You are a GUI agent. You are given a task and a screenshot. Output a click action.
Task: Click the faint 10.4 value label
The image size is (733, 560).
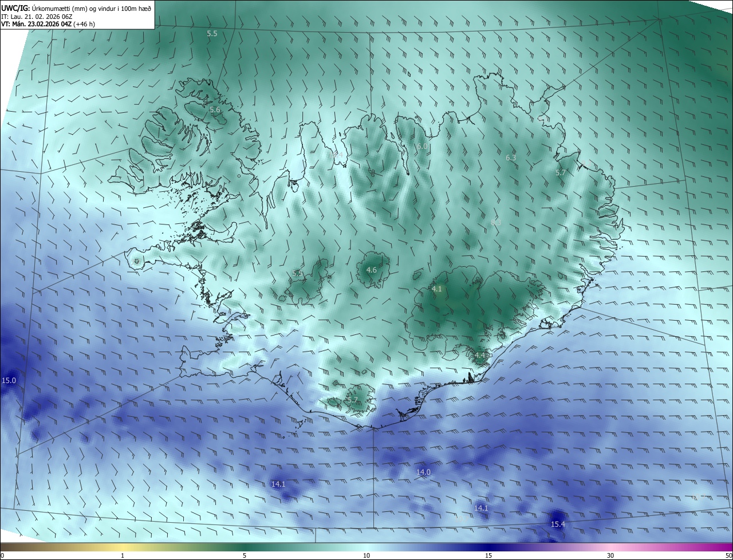(x=336, y=154)
